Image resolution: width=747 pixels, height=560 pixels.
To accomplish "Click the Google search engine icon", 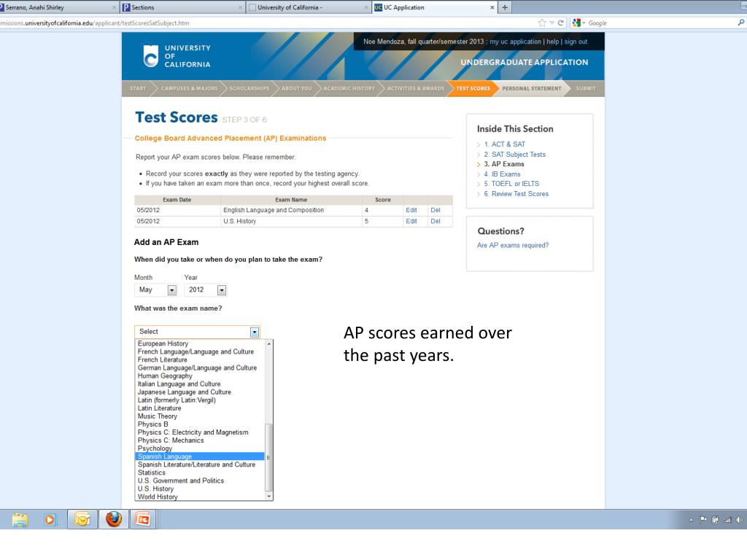I will click(x=576, y=23).
